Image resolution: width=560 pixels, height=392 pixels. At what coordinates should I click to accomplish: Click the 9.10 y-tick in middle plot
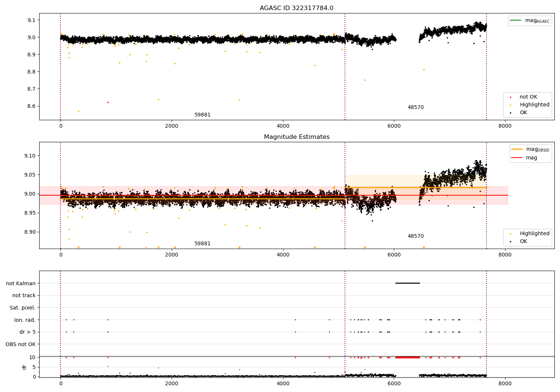(30, 156)
